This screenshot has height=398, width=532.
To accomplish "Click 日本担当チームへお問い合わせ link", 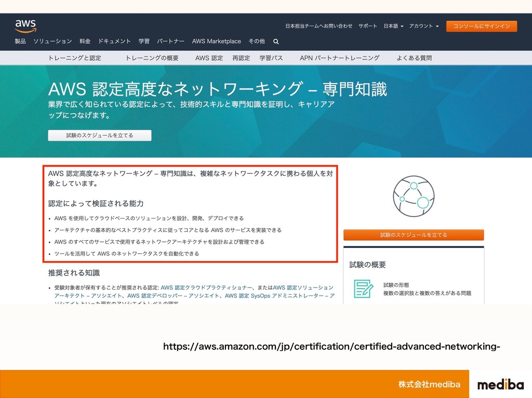I will coord(318,26).
